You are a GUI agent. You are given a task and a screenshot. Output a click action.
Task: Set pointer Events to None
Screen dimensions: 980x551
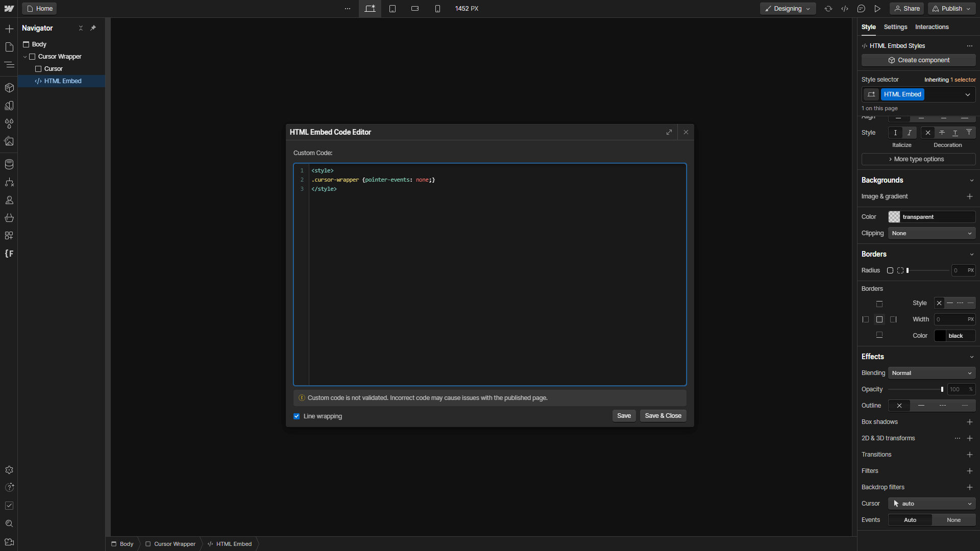[953, 520]
